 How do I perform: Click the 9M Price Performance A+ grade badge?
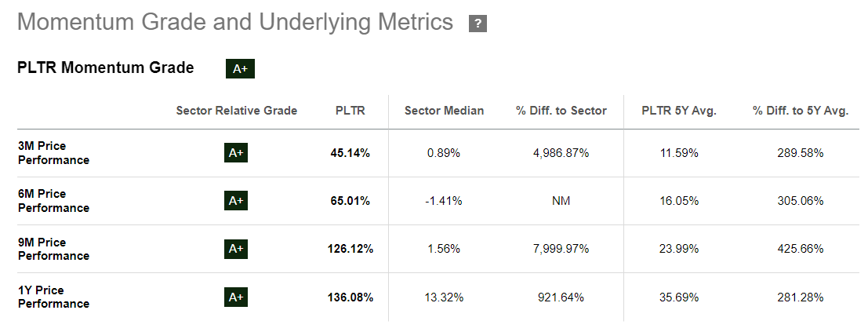236,249
